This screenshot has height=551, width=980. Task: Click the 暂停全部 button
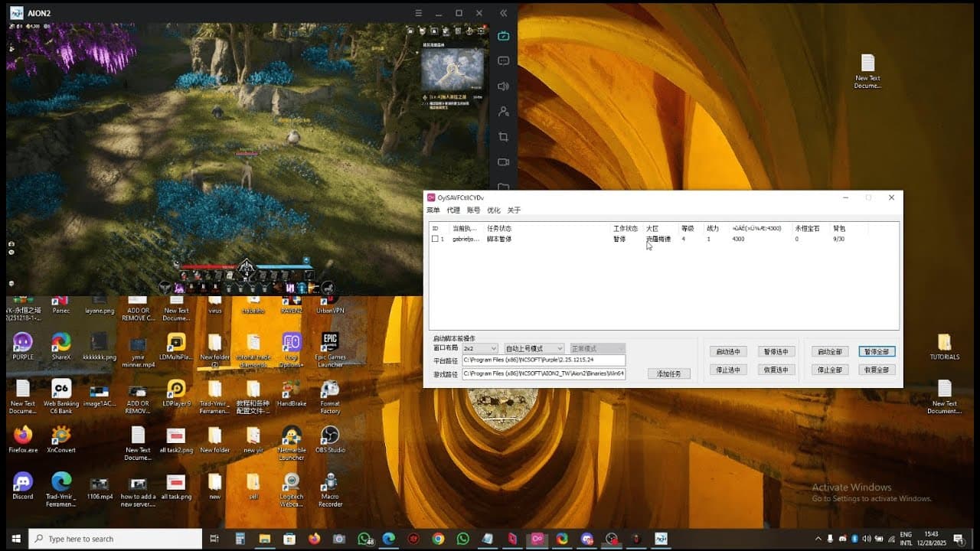(x=877, y=352)
